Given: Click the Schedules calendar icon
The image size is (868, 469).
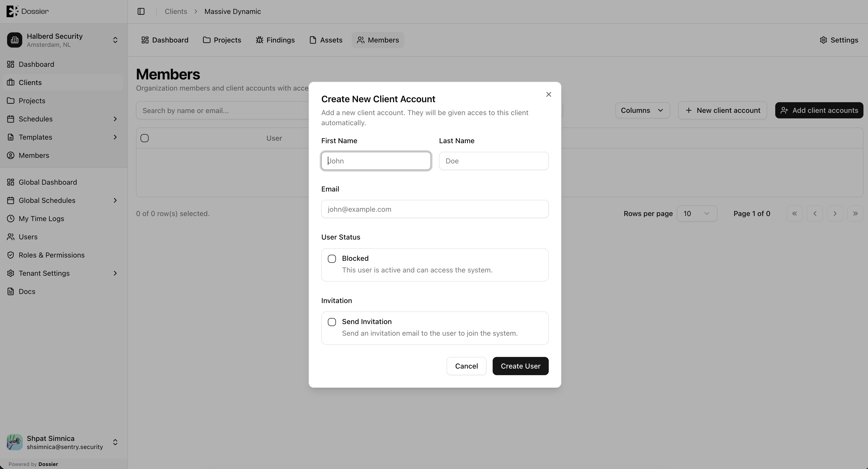Looking at the screenshot, I should coord(11,119).
